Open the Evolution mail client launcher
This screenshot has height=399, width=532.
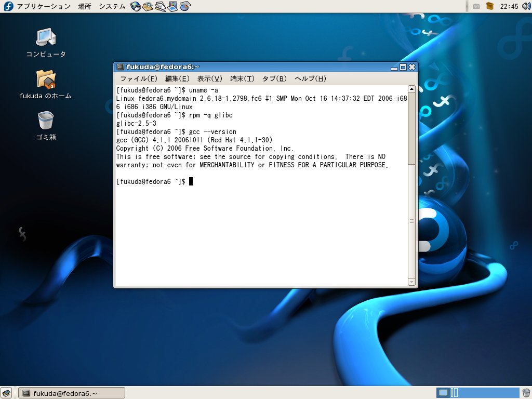pos(148,6)
